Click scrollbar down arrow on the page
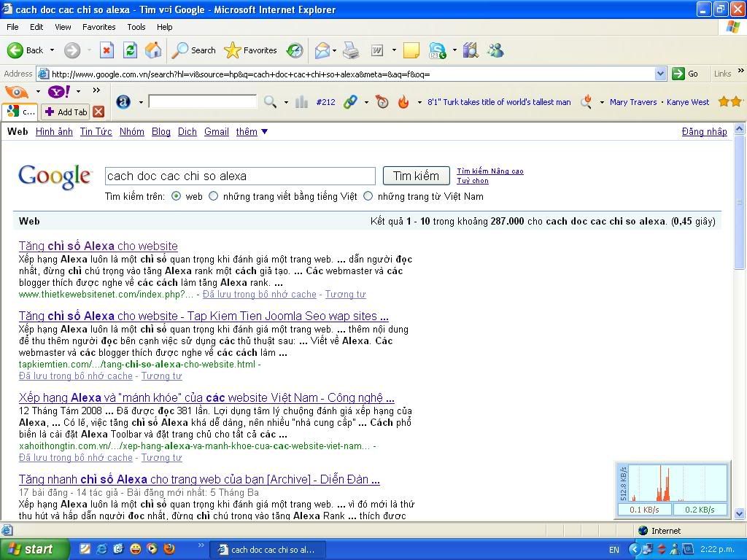The image size is (747, 560). pos(740,513)
